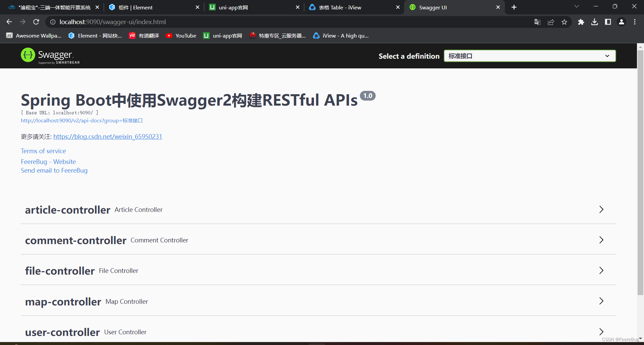The height and width of the screenshot is (345, 644).
Task: Click the address bar URL field
Action: (288, 22)
